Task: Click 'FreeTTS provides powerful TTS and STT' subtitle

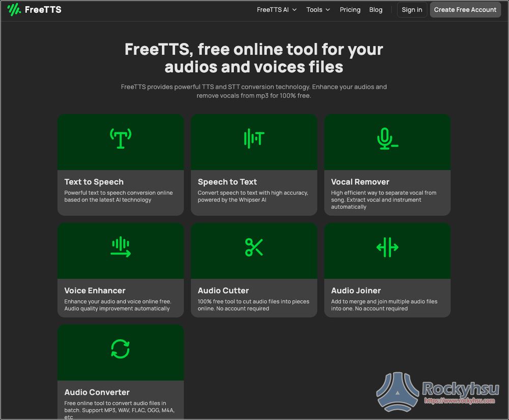Action: point(254,91)
